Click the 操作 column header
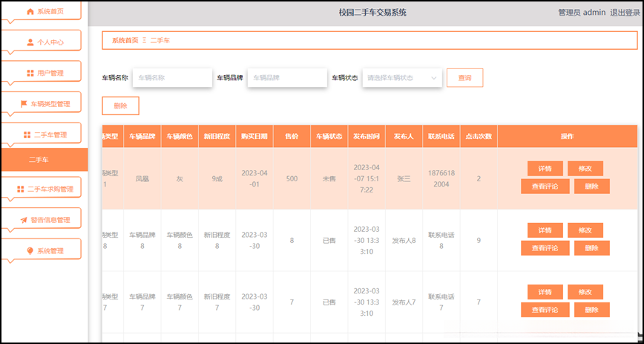The width and height of the screenshot is (644, 344). tap(567, 136)
